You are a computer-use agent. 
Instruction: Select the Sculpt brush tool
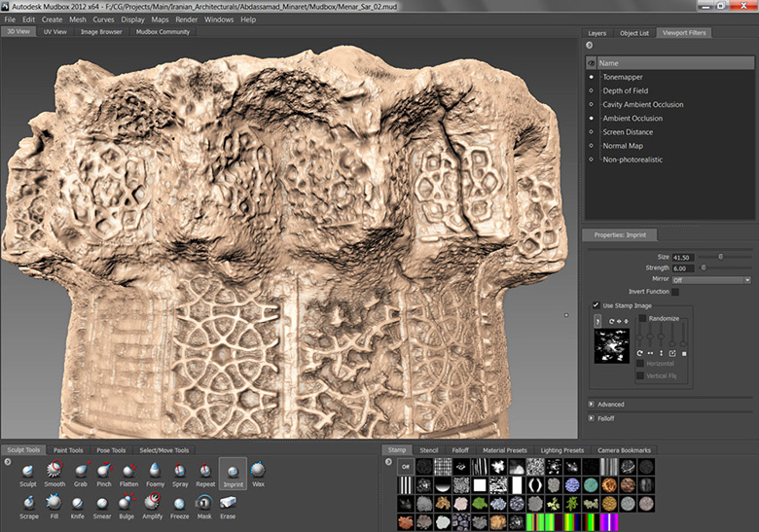click(x=29, y=471)
